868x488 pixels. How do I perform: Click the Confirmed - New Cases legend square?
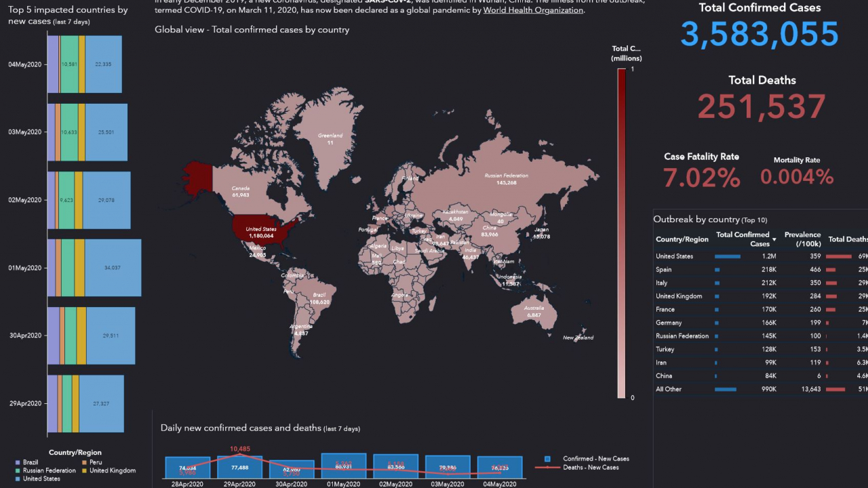click(x=548, y=459)
